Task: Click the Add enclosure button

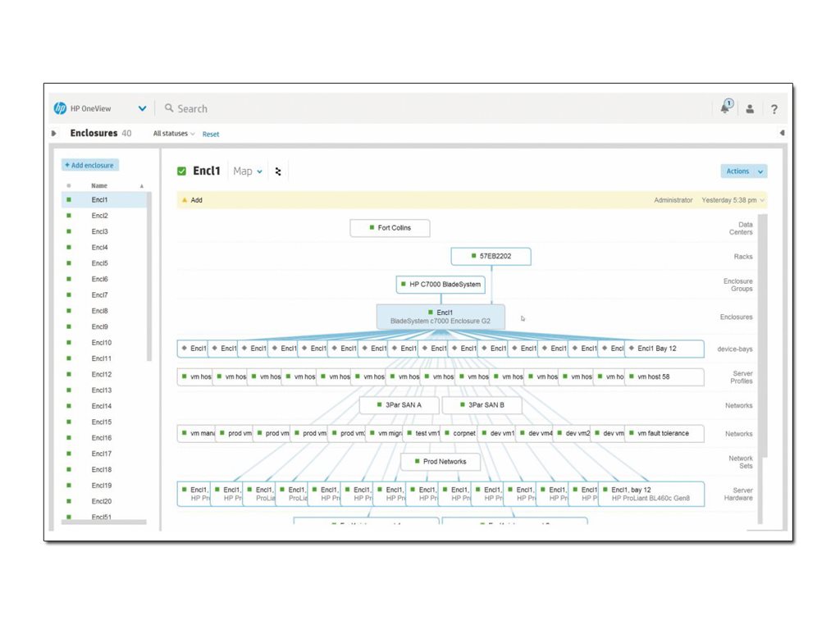Action: pos(89,165)
